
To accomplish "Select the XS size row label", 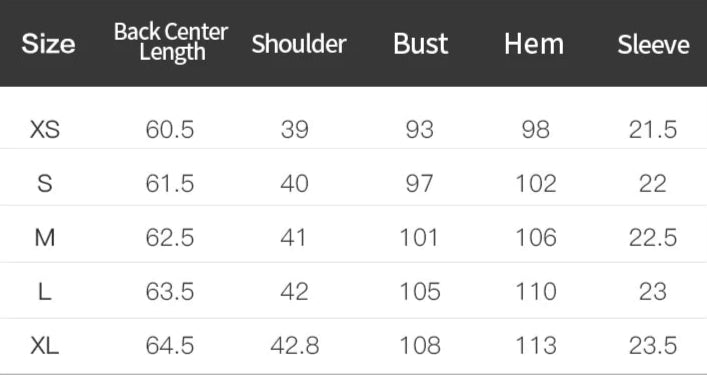I will (45, 130).
